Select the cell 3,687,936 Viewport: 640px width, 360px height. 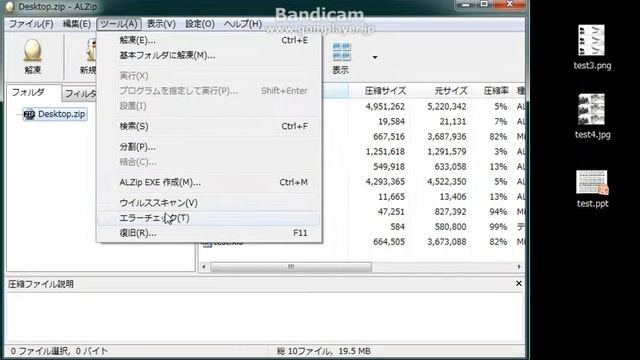[447, 137]
